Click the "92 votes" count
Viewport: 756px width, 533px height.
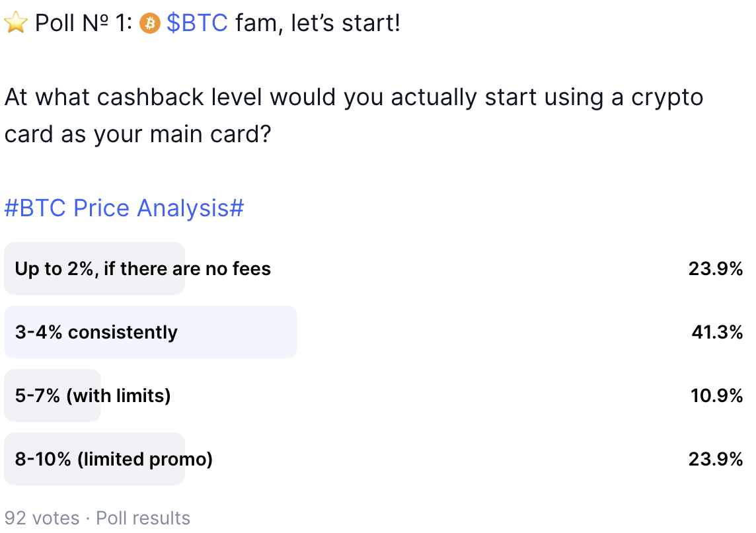41,518
